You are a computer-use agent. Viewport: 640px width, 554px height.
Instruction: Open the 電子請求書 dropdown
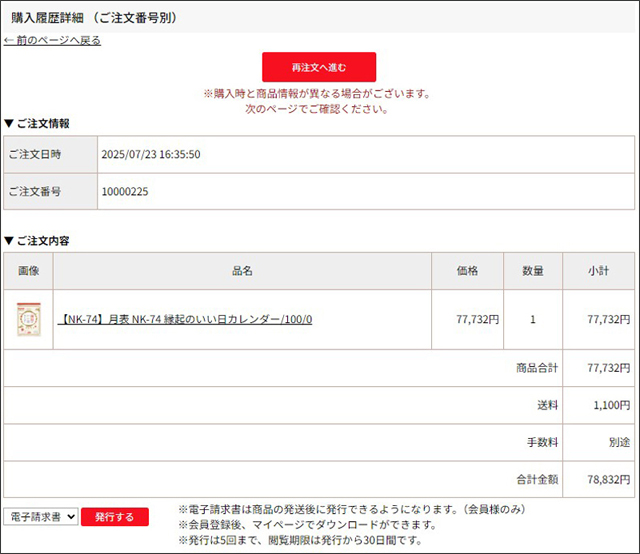[x=41, y=517]
